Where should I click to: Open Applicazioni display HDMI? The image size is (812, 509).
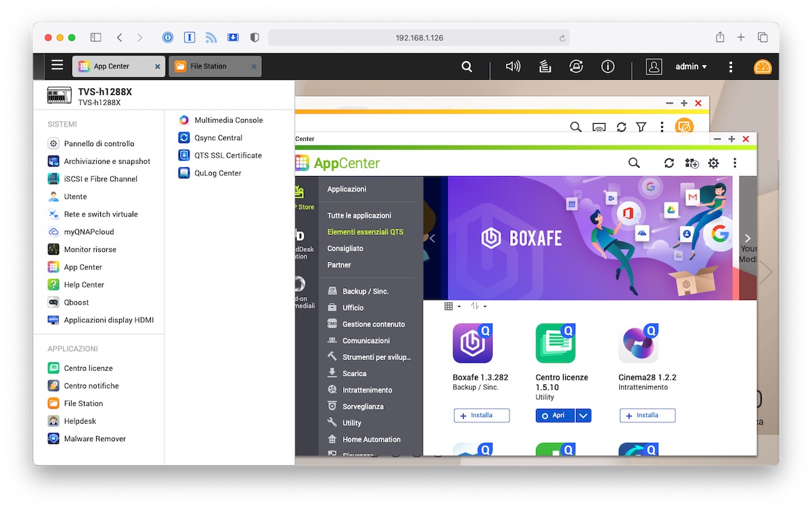(x=101, y=319)
